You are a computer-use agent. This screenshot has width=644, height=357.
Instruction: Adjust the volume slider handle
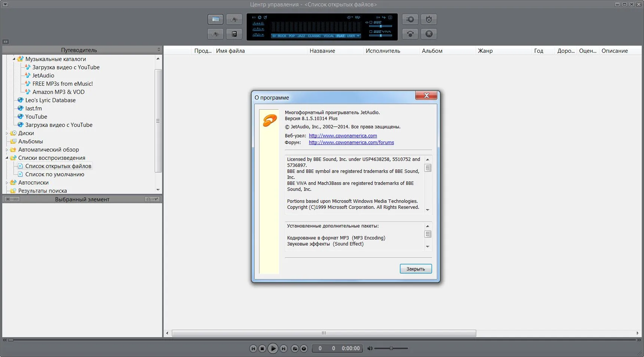[x=391, y=348]
